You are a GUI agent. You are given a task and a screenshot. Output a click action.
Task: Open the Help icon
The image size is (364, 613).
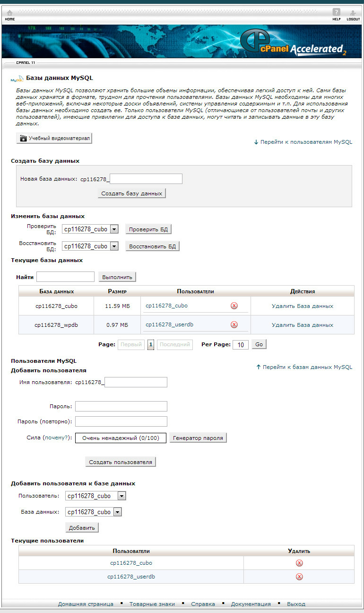pos(336,15)
